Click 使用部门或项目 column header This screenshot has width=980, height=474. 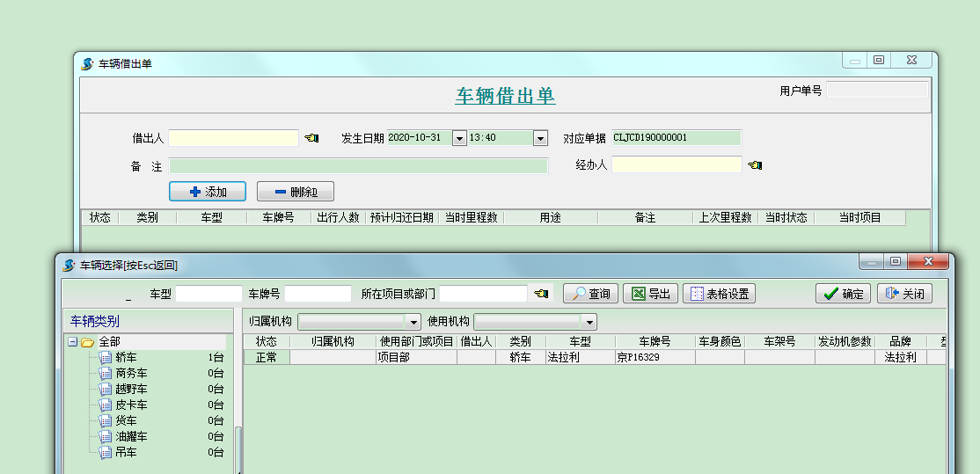point(417,341)
